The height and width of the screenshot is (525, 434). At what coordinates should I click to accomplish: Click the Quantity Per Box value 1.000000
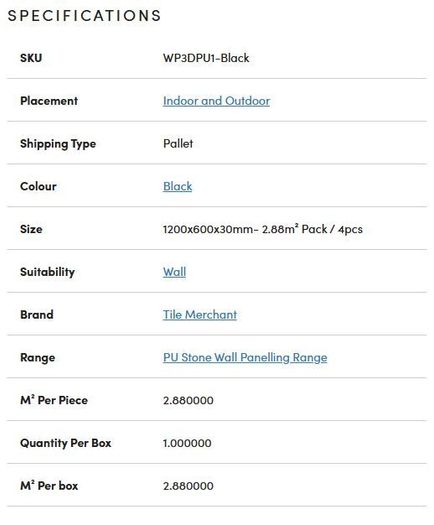(187, 443)
